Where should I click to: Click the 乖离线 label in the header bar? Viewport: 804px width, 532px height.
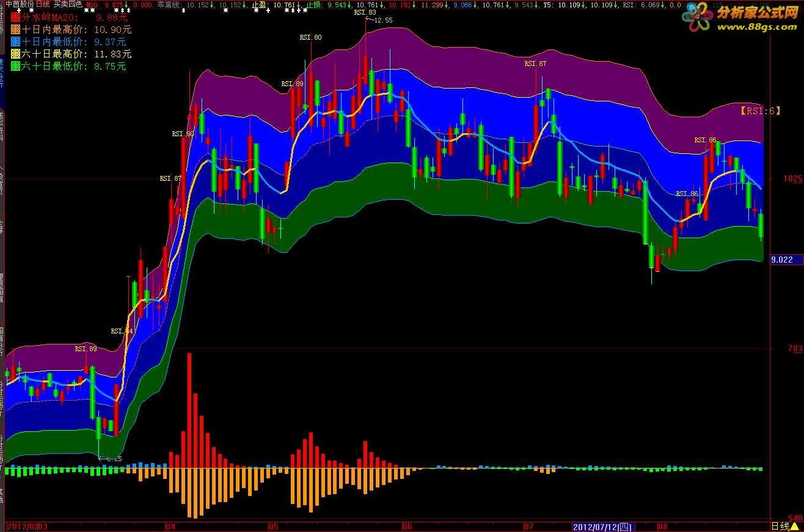(x=168, y=4)
